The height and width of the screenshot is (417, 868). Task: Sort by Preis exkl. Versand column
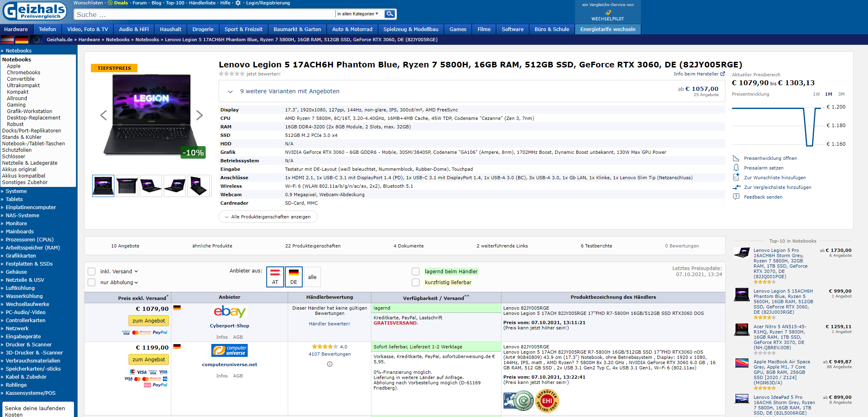[143, 298]
